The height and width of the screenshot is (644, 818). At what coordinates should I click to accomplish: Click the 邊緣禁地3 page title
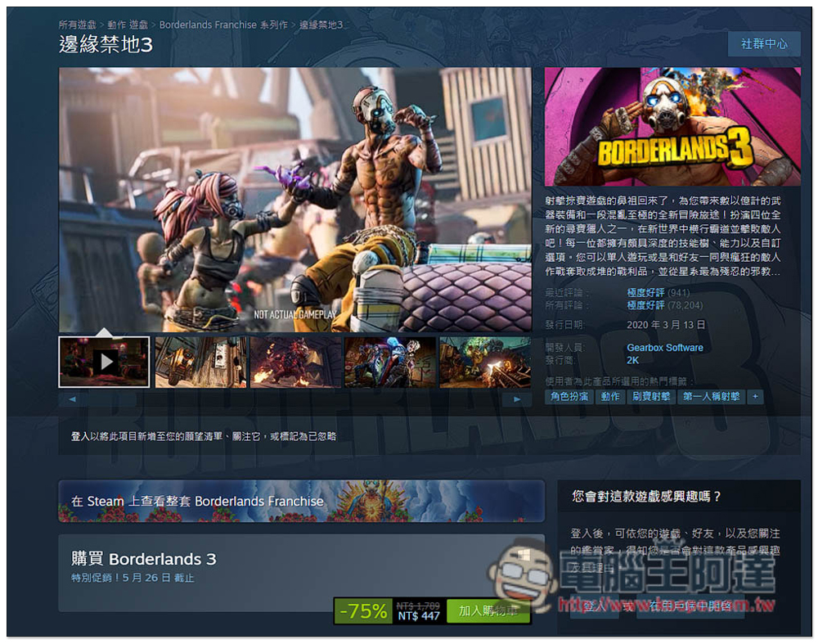coord(106,44)
